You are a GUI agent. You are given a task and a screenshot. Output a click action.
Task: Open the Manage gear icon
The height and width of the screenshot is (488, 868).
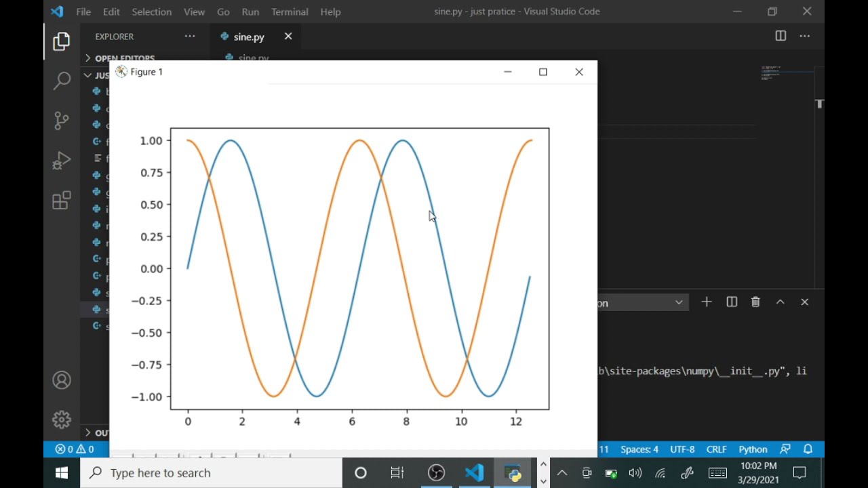(x=62, y=420)
